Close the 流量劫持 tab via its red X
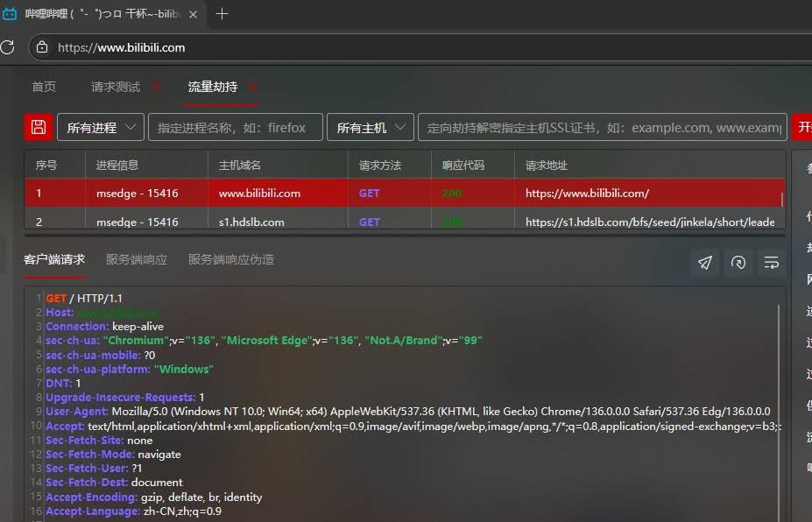Viewport: 812px width, 522px height. point(252,87)
